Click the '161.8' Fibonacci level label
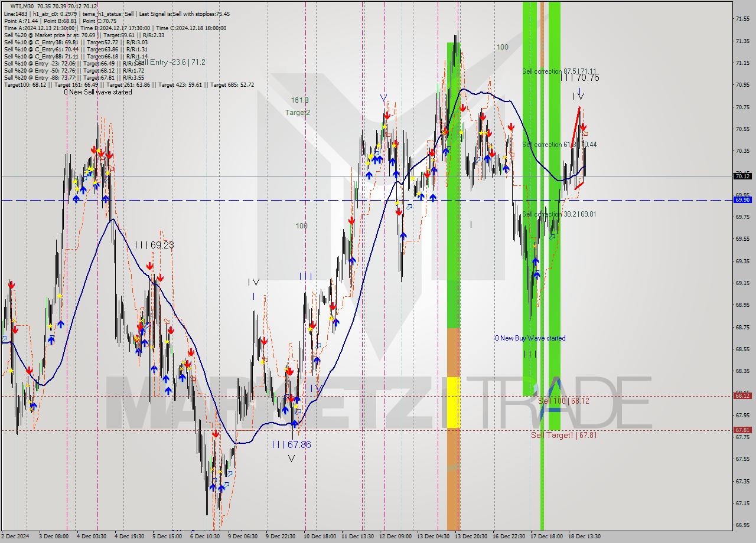Screen dimensions: 756x543 (299, 100)
